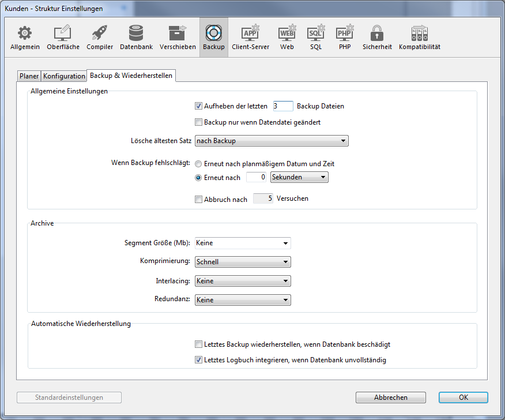
Task: Click the Abbrechen button
Action: tap(390, 397)
